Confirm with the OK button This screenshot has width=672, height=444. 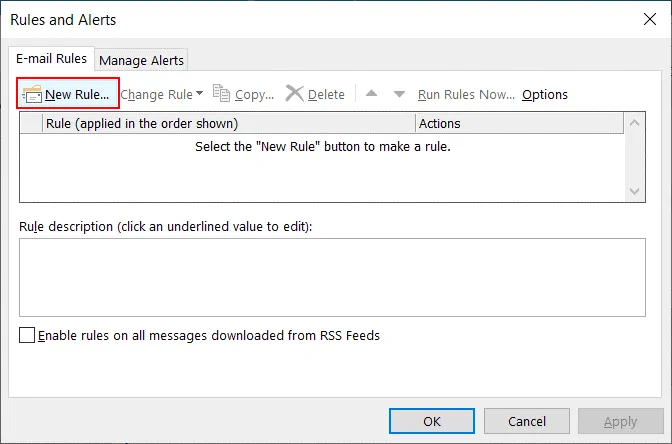432,421
